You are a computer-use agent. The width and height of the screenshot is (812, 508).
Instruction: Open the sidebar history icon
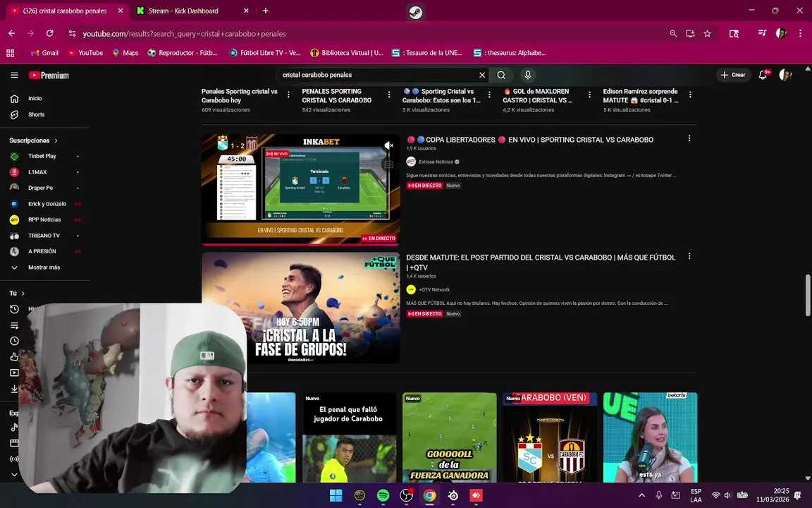[15, 309]
